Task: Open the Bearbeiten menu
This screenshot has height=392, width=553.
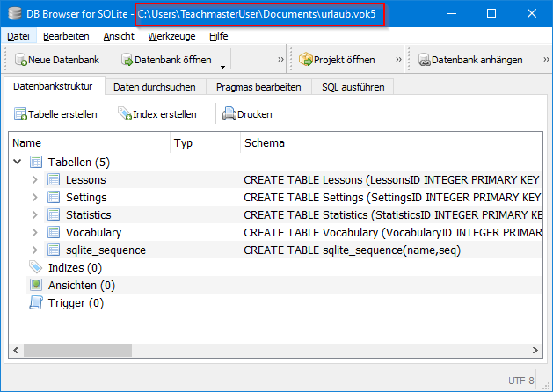Action: [x=66, y=36]
